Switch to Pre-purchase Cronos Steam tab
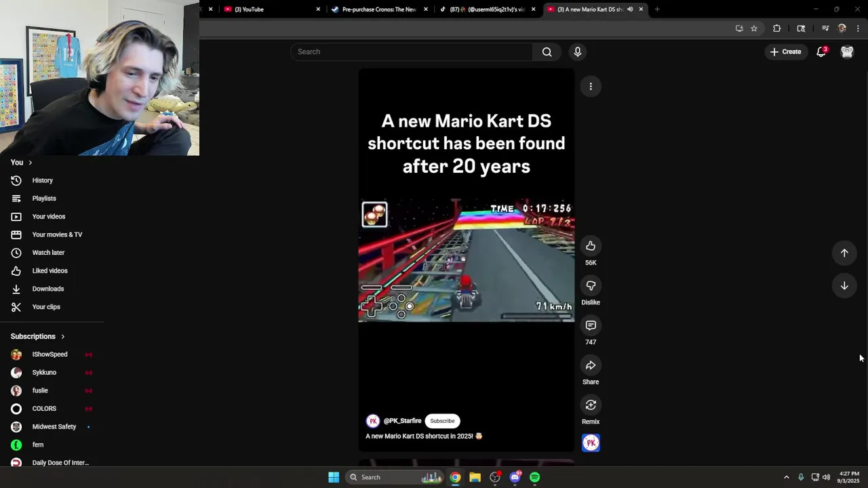The width and height of the screenshot is (868, 488). (378, 9)
